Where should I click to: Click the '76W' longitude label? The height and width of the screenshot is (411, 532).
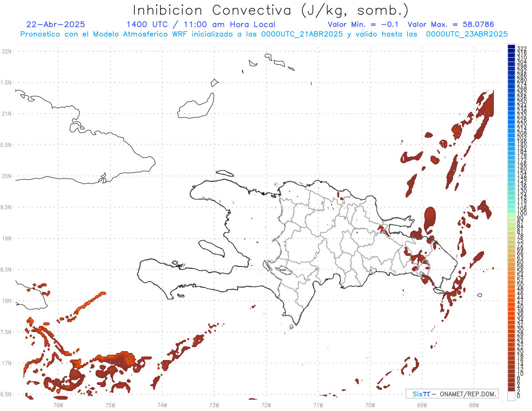click(x=58, y=405)
